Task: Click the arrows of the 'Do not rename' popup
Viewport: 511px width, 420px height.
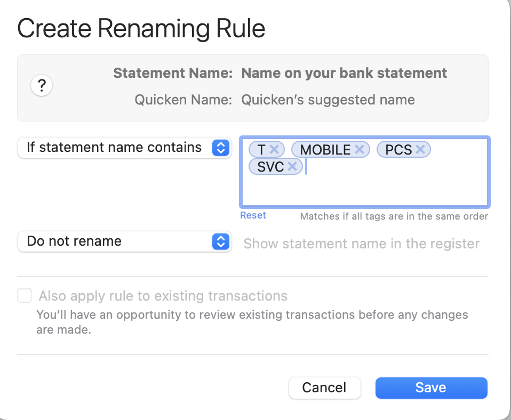Action: (221, 241)
